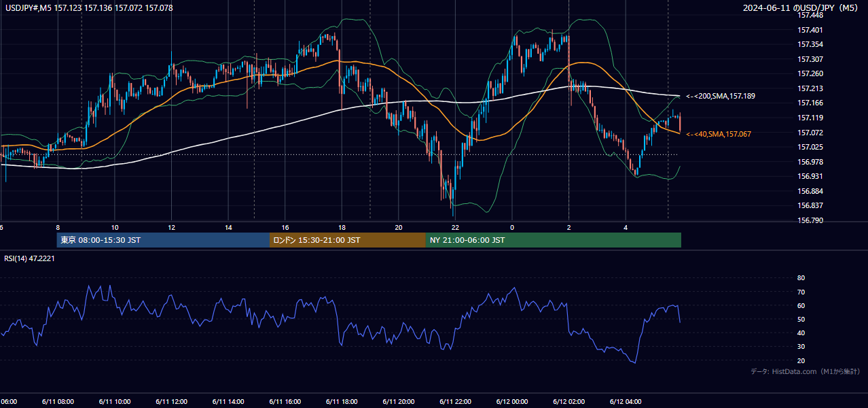This screenshot has height=408, width=868.
Task: Click the 6/12 02:00 date label
Action: click(x=569, y=402)
